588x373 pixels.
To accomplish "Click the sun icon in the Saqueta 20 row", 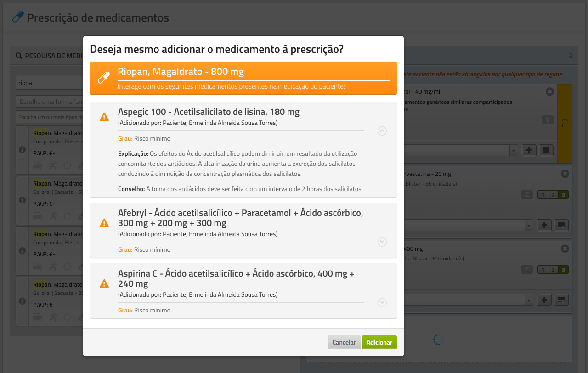I will click(x=68, y=316).
